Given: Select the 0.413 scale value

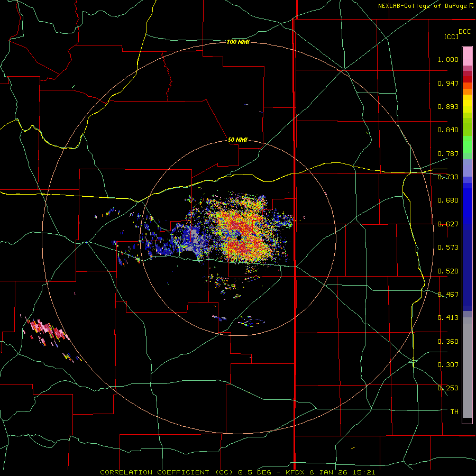Looking at the screenshot, I should pyautogui.click(x=448, y=318).
